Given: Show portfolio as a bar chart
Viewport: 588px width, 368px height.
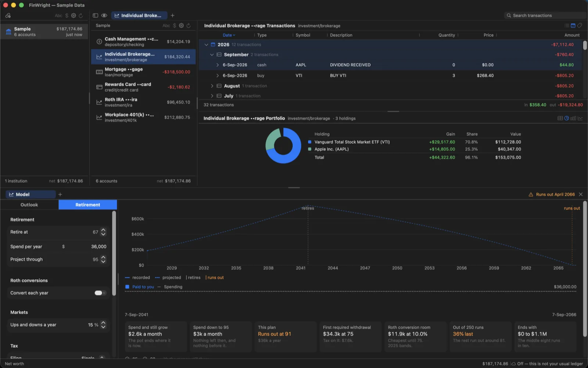Looking at the screenshot, I should point(573,118).
